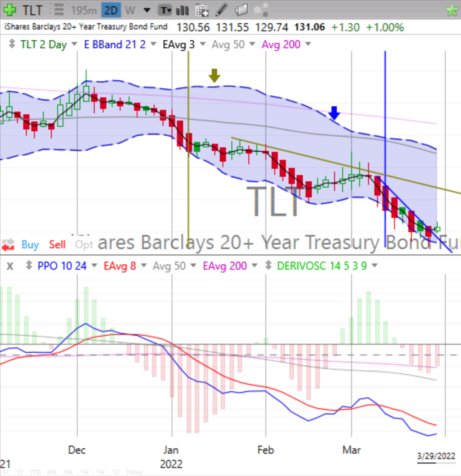
Task: Click the Buy link
Action: (x=29, y=244)
